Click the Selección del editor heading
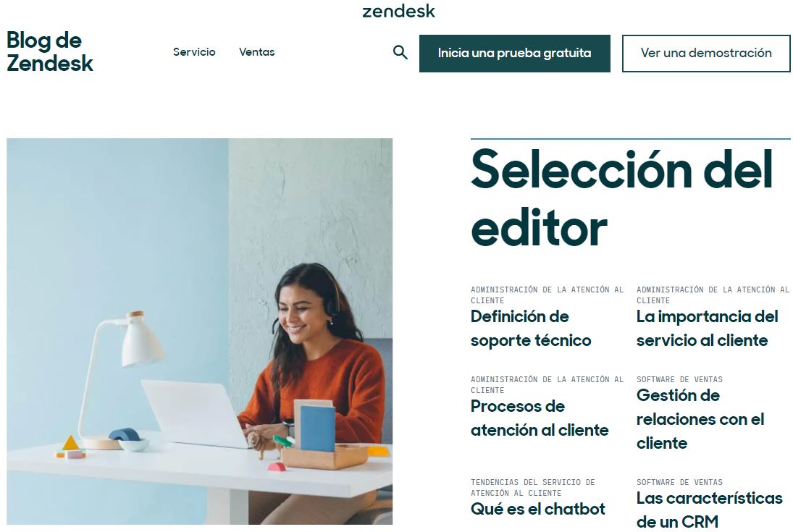 point(621,198)
